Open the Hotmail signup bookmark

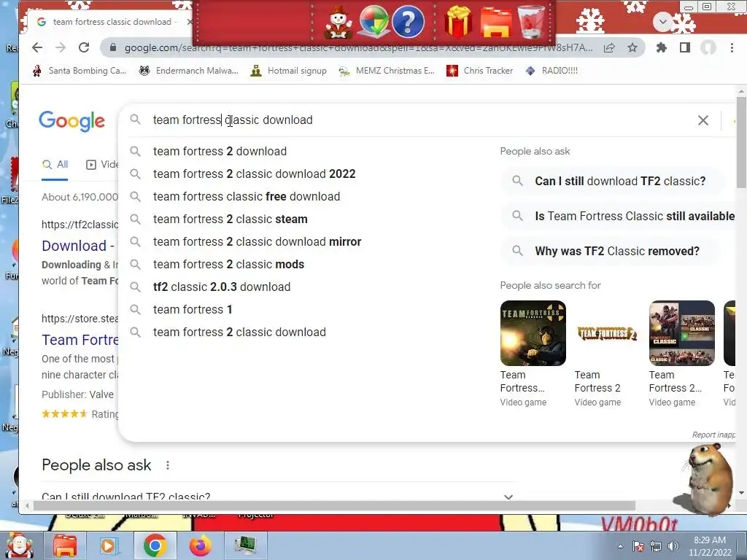289,71
